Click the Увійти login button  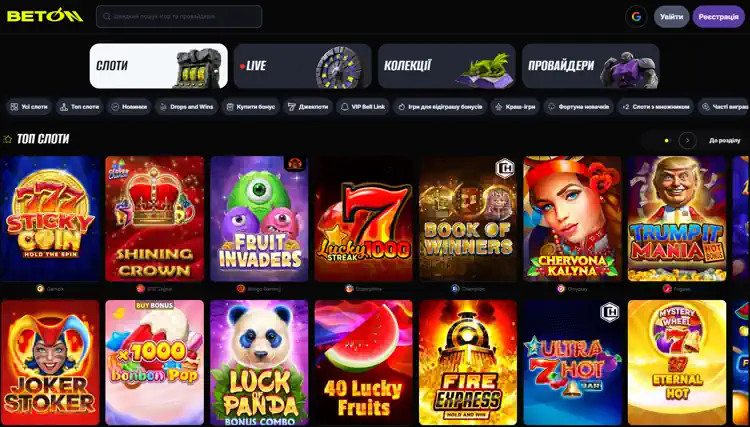pyautogui.click(x=672, y=17)
